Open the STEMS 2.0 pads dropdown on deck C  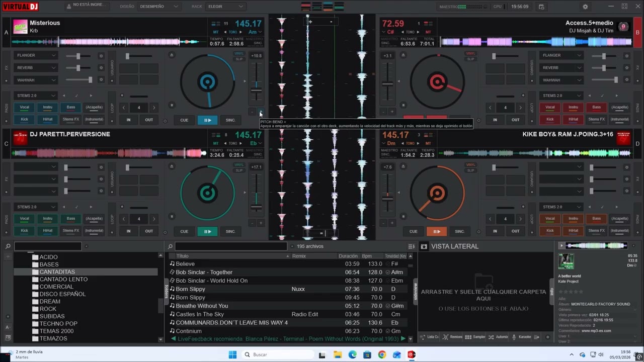coord(36,207)
